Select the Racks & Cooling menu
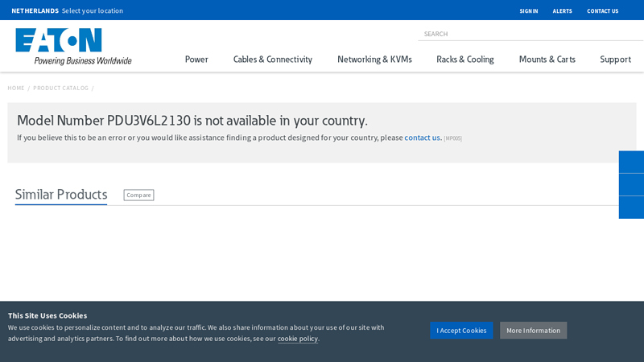Screen dimensions: 644x362 pyautogui.click(x=465, y=60)
